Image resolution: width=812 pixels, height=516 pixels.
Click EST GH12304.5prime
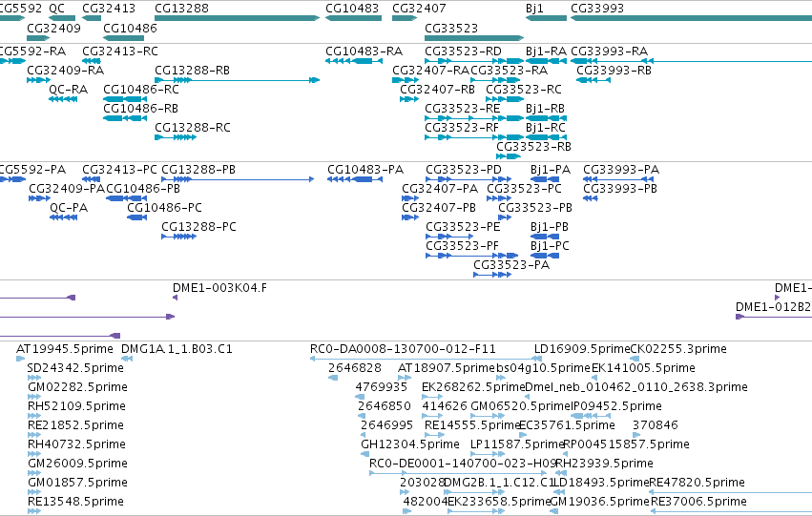[x=365, y=454]
